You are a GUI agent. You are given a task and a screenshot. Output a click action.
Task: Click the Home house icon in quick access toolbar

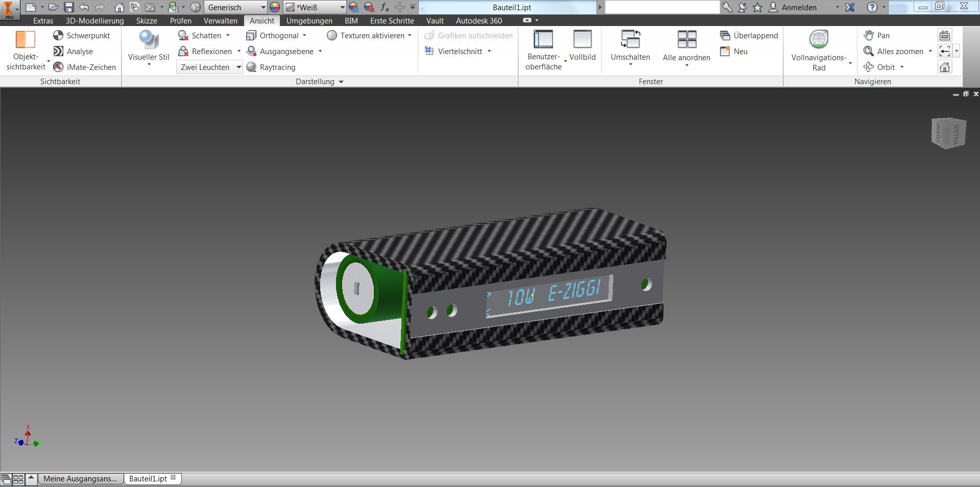pos(119,7)
